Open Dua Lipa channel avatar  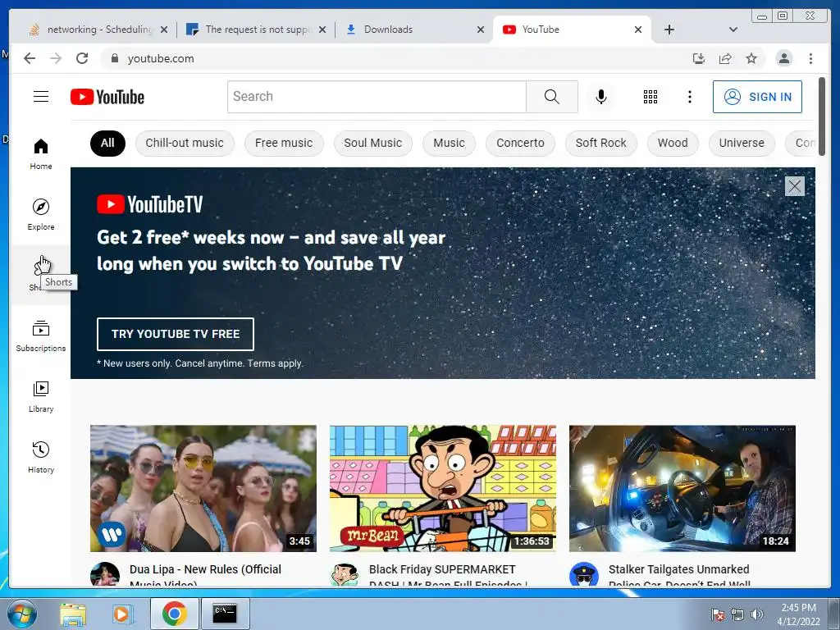point(104,574)
